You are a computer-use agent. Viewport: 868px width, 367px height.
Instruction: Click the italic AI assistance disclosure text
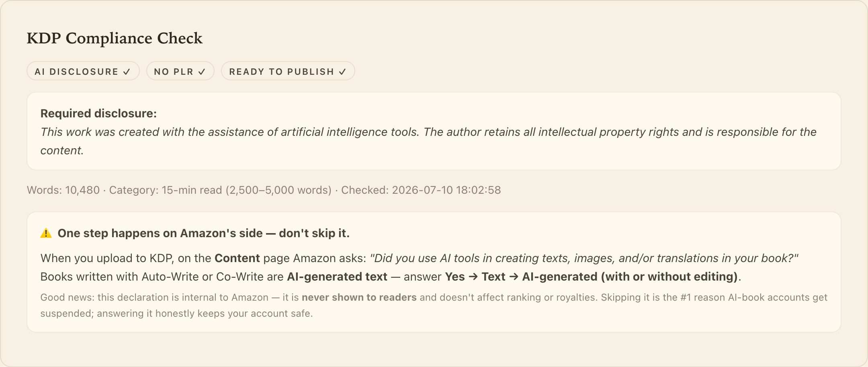(428, 141)
